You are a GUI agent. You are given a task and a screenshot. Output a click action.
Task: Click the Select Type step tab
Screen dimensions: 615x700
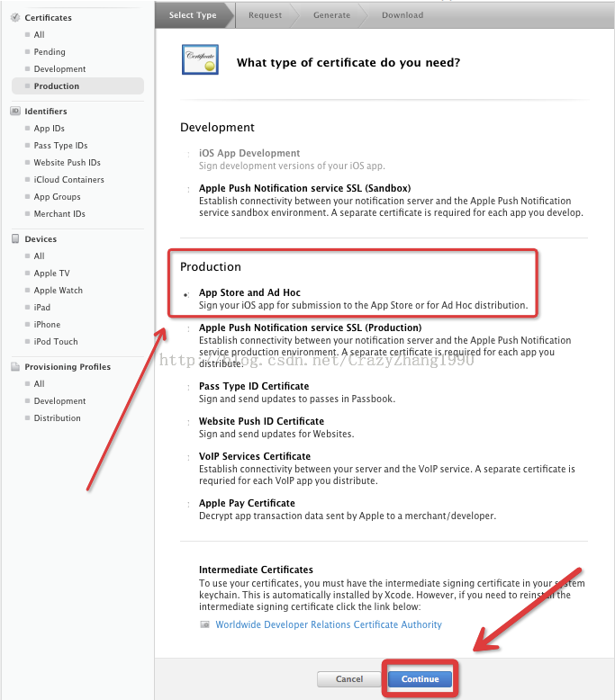193,15
